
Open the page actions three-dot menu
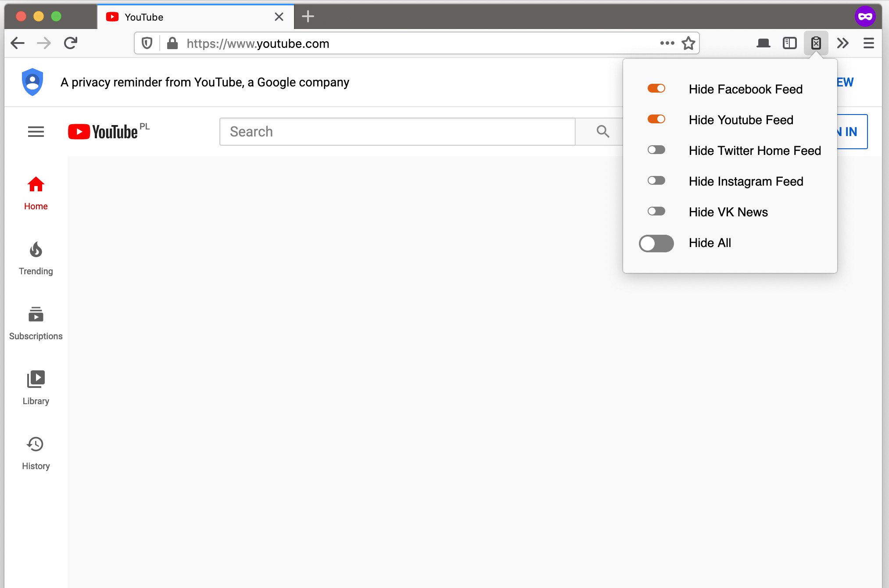click(x=667, y=43)
